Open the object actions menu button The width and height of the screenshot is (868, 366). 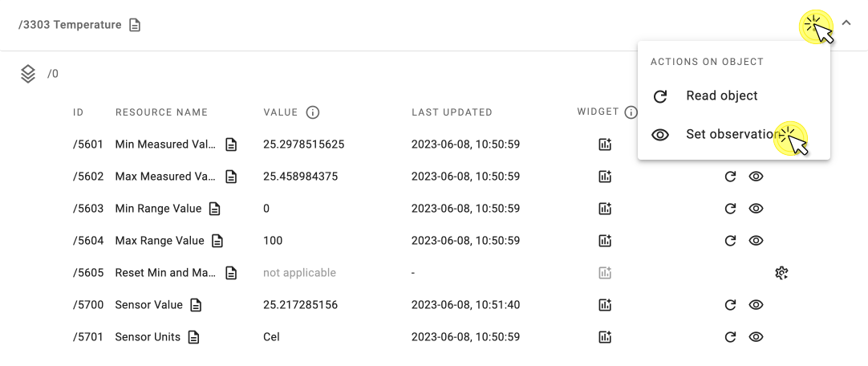pos(815,26)
